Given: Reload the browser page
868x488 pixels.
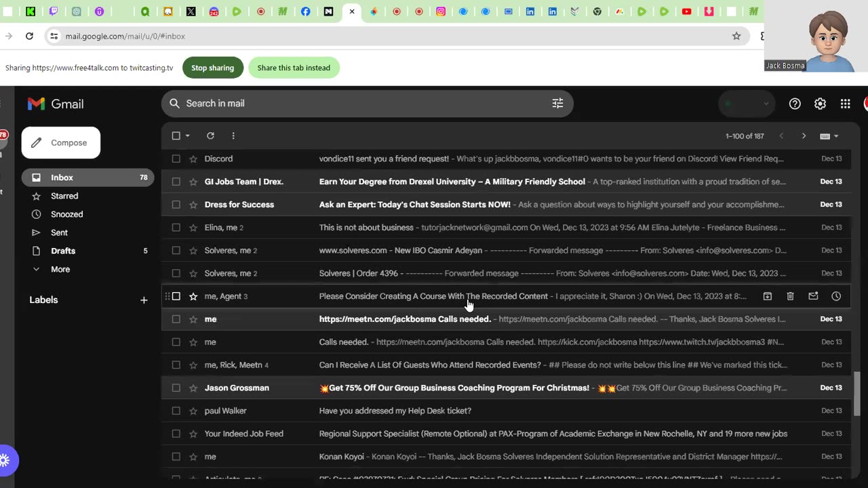Looking at the screenshot, I should (29, 36).
